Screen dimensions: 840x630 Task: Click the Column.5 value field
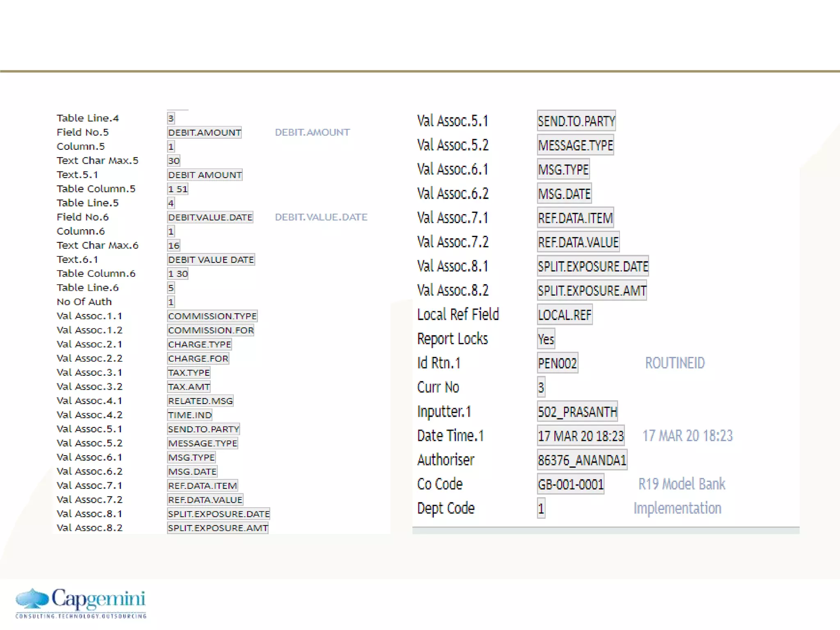[171, 146]
